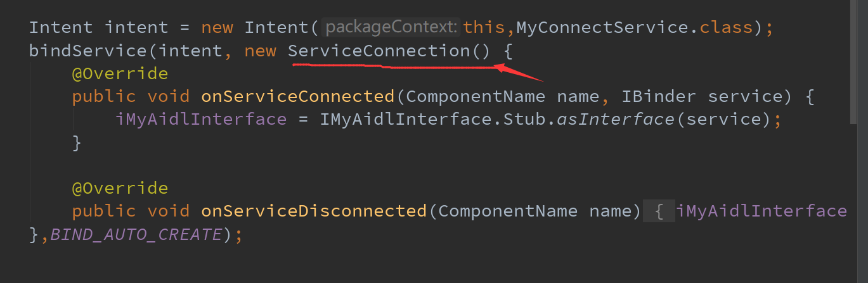This screenshot has height=283, width=868.
Task: Click the truncated iMyAidlInterface folded text
Action: (761, 211)
